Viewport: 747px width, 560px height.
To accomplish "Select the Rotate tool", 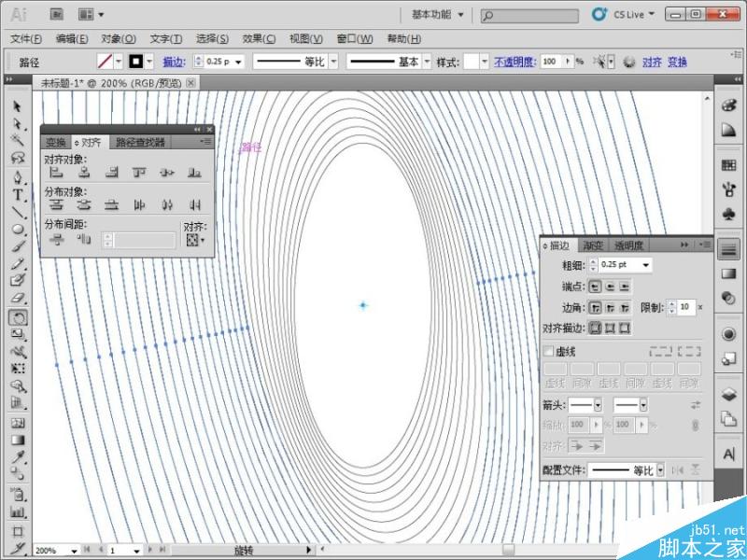I will pyautogui.click(x=18, y=317).
